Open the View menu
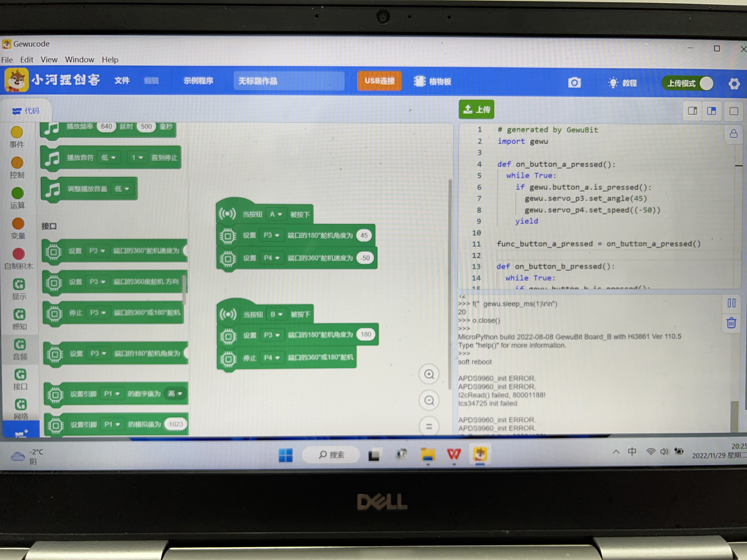 (x=49, y=60)
